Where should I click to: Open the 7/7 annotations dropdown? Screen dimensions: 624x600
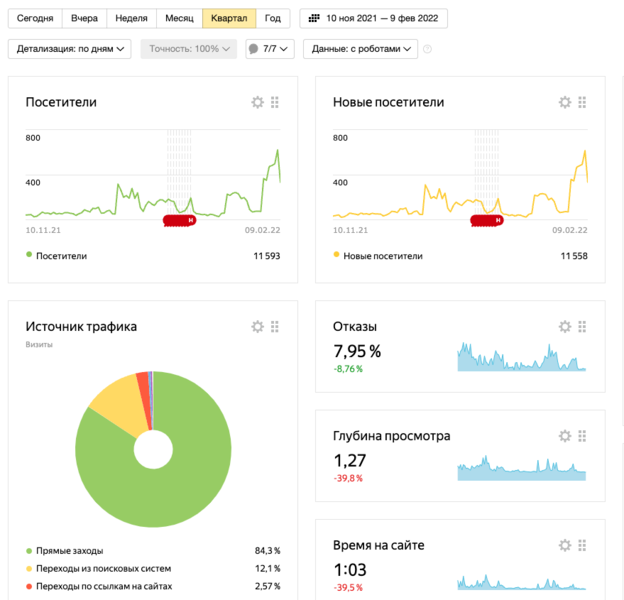click(270, 48)
